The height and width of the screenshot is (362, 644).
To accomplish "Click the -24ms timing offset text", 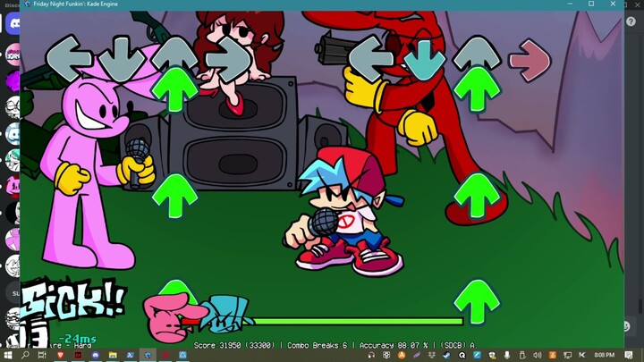I will 77,339.
